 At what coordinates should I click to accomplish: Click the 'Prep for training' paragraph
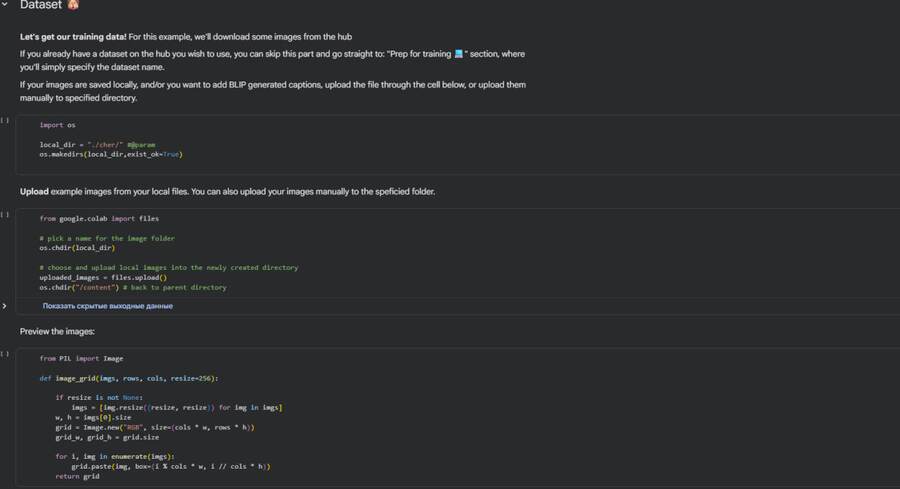tap(272, 60)
